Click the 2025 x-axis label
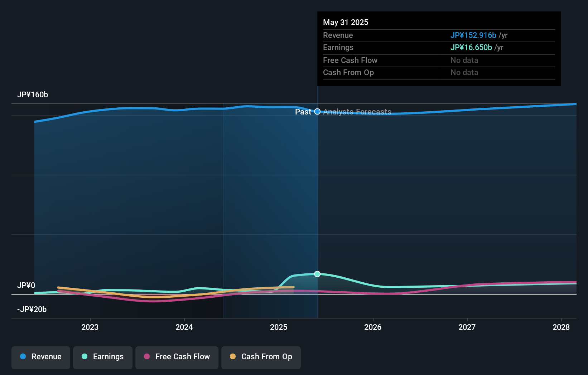 point(279,327)
